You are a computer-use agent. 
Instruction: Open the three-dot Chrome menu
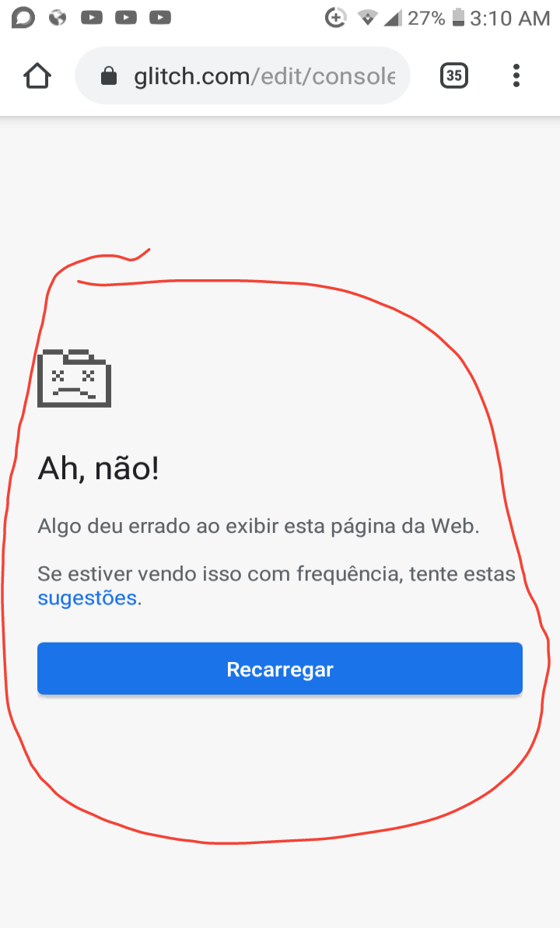[x=516, y=75]
